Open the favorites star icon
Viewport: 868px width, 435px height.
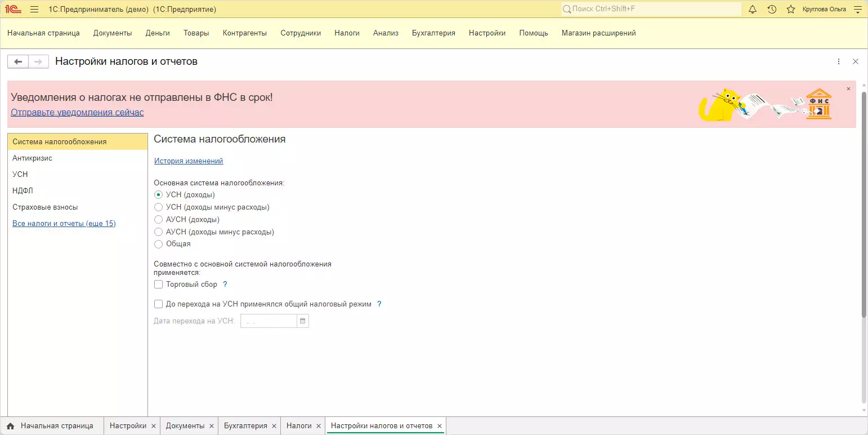[791, 9]
